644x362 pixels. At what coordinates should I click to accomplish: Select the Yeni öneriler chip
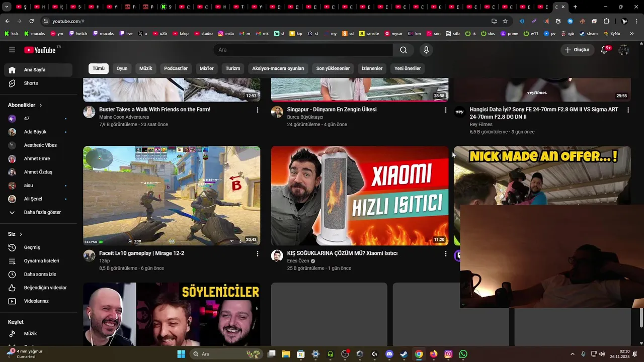tap(408, 68)
